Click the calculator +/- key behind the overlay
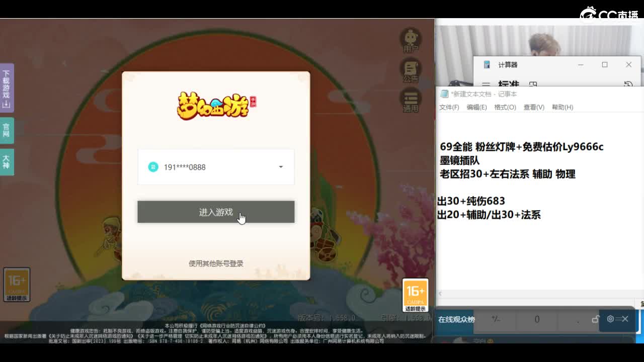644x362 pixels. (496, 319)
